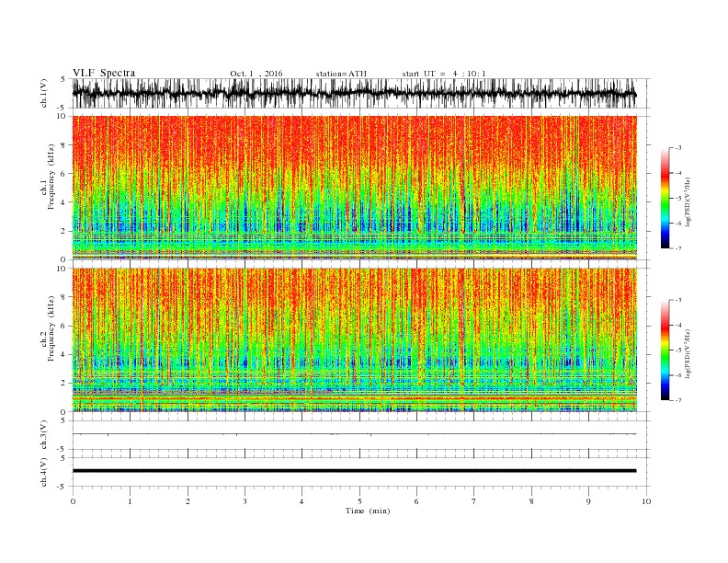Click the ch.1 spectrogram color bar

point(665,198)
